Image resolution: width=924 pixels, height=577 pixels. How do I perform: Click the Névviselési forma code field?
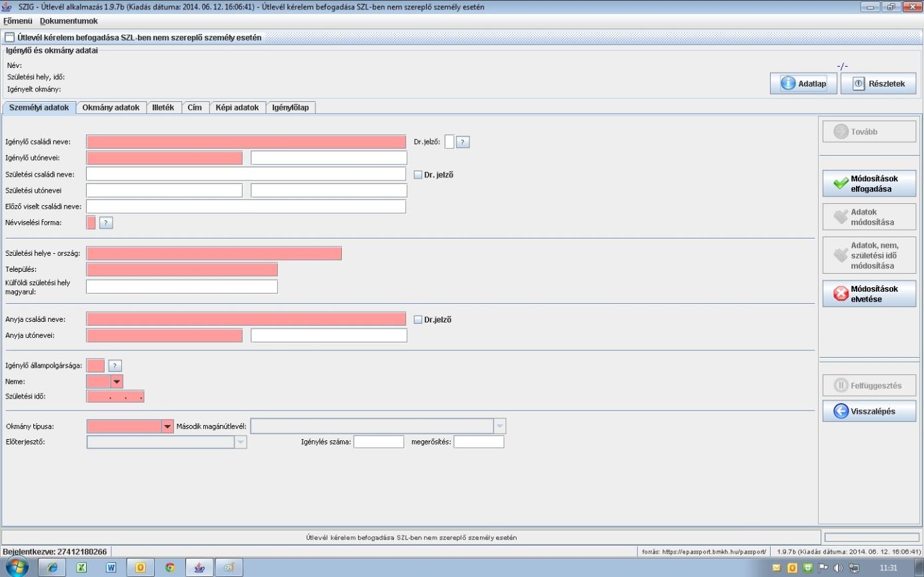[91, 223]
